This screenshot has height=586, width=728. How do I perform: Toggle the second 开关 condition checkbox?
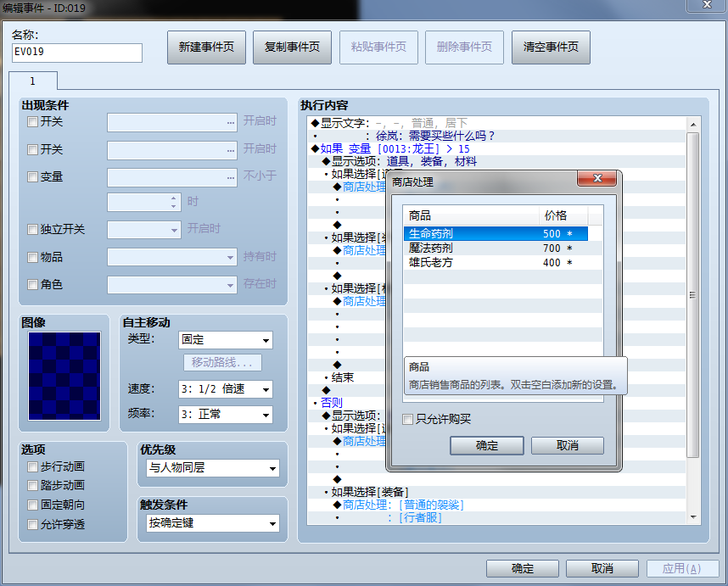coord(32,149)
